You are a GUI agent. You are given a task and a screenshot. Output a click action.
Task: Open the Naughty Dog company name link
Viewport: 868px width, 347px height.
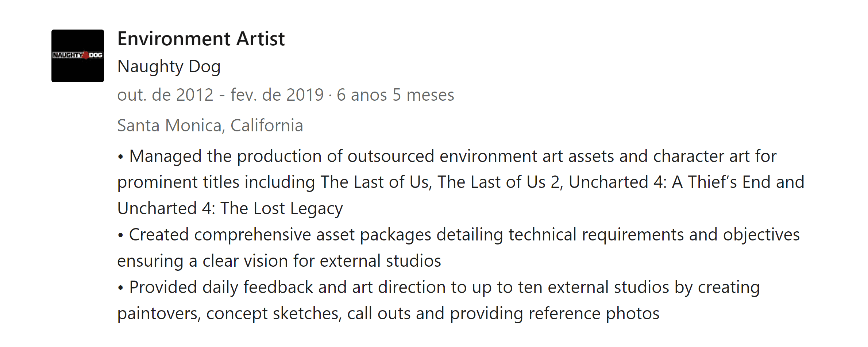(169, 66)
